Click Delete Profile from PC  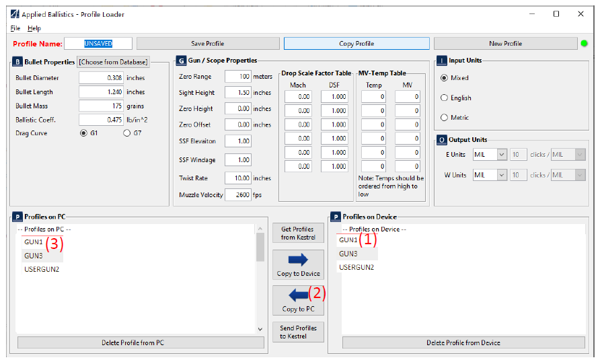coord(141,342)
